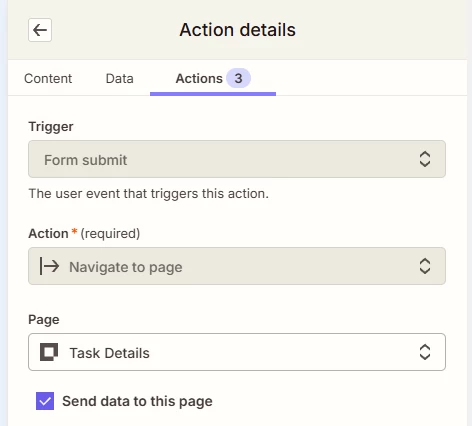Image resolution: width=472 pixels, height=426 pixels.
Task: Click the Action (required) field label
Action: (x=84, y=233)
